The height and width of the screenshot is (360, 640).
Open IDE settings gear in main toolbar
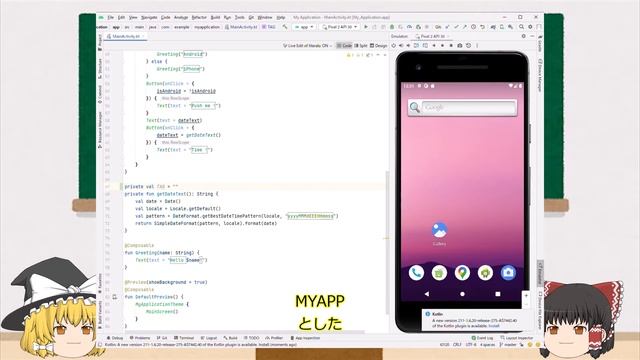[x=530, y=27]
